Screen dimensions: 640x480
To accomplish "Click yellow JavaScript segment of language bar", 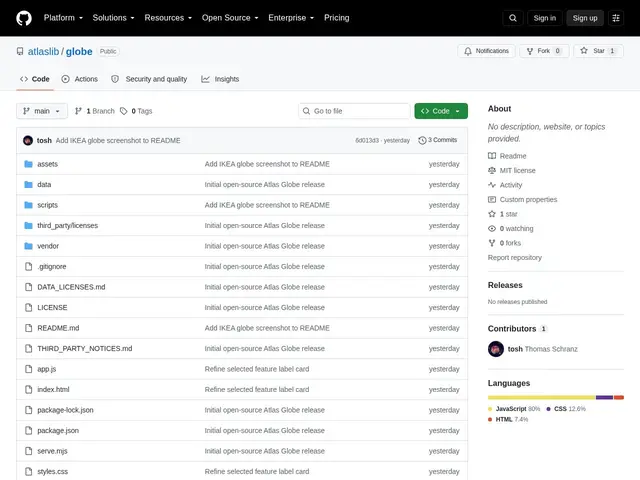I will click(541, 397).
